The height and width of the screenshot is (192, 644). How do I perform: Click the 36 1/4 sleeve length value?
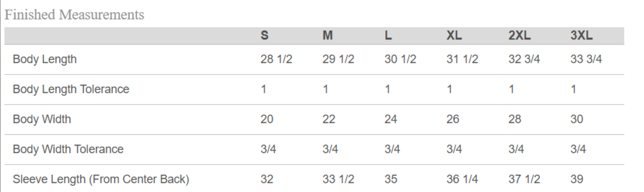click(462, 179)
